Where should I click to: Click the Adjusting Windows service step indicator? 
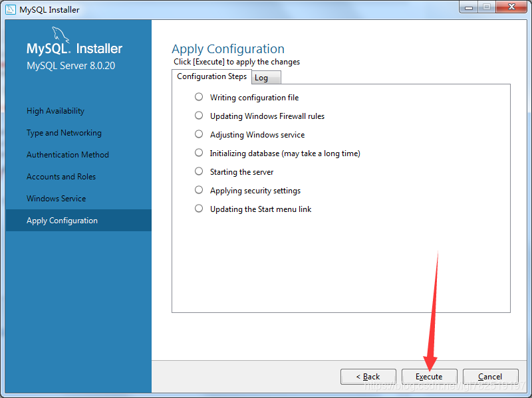pos(199,134)
